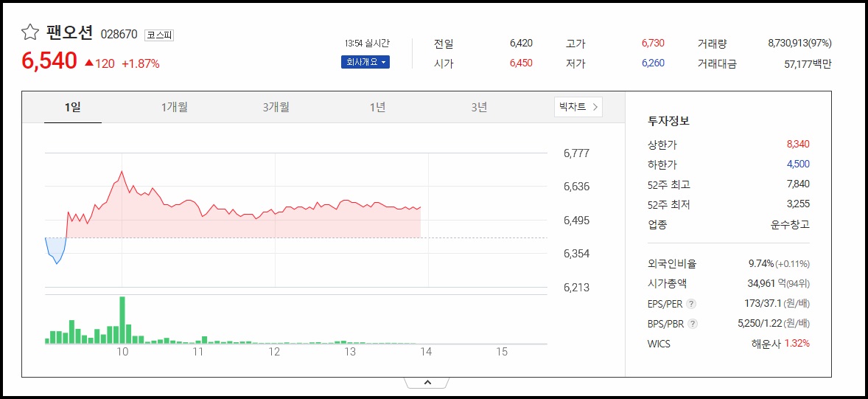
Task: Click the 6,777 price axis label
Action: click(x=576, y=153)
